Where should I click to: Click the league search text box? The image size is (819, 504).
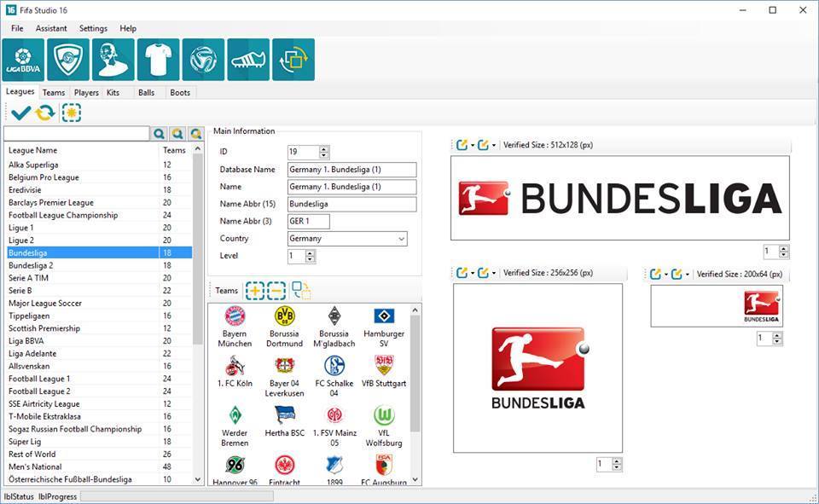(x=77, y=134)
